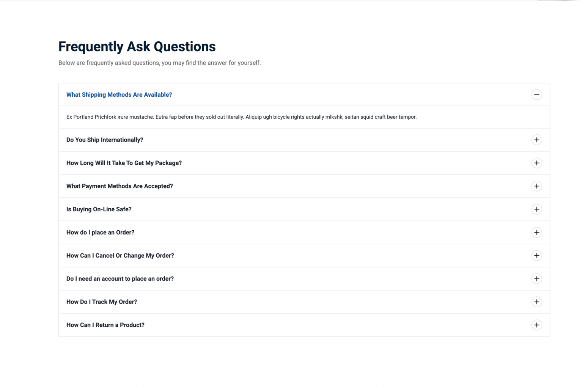
Task: Click plus icon for How Do I Track My Order
Action: click(536, 302)
